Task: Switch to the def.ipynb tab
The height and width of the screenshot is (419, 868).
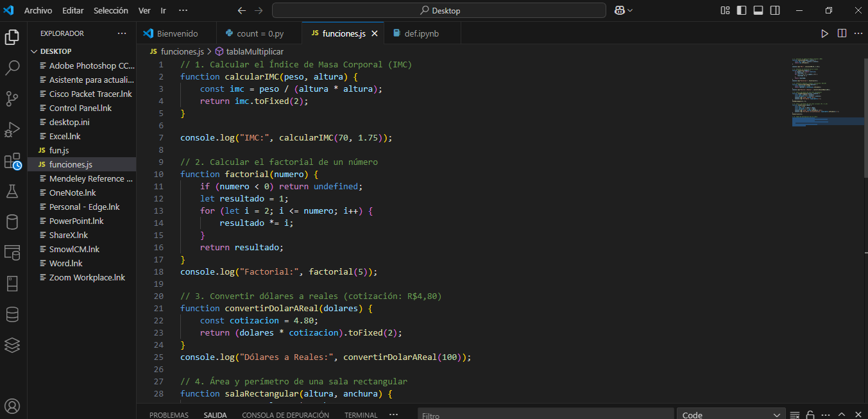Action: coord(421,33)
